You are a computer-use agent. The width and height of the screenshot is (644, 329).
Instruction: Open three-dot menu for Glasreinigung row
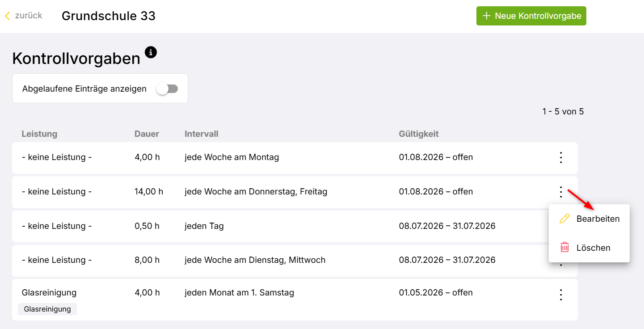[x=561, y=295]
